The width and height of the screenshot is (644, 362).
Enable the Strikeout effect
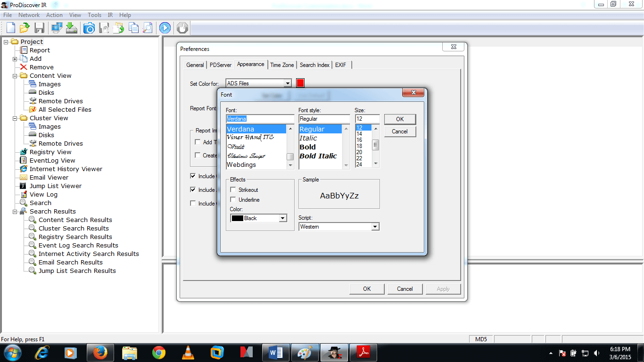pos(233,189)
